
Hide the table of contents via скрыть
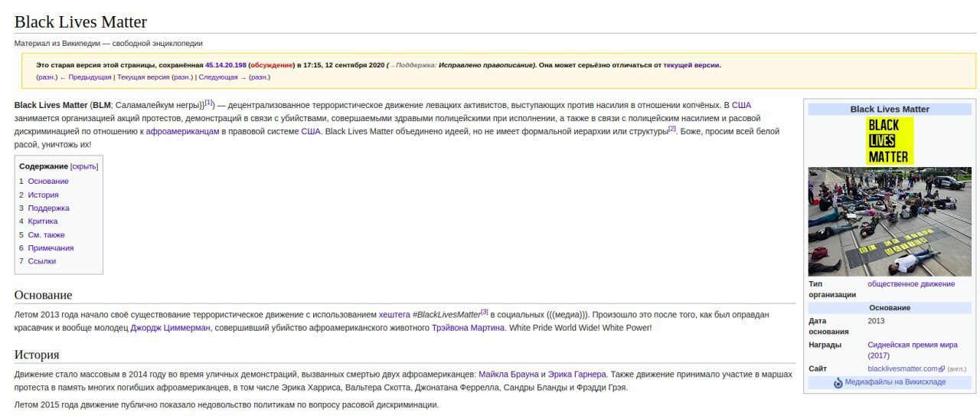click(84, 166)
